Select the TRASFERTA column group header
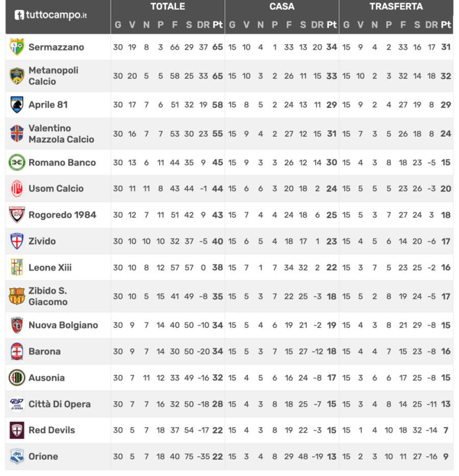This screenshot has height=476, width=459. (396, 7)
